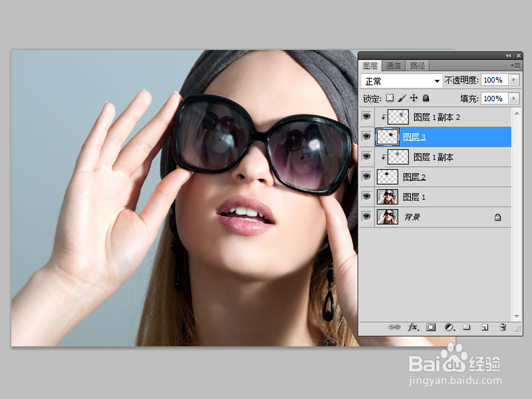Click the 图层 3 layer thumbnail
Viewport: 532px width, 399px height.
[x=388, y=137]
